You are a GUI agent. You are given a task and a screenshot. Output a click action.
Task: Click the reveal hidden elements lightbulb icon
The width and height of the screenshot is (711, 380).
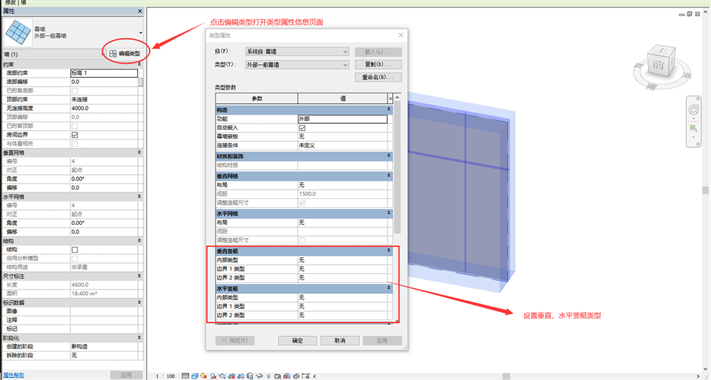(268, 376)
